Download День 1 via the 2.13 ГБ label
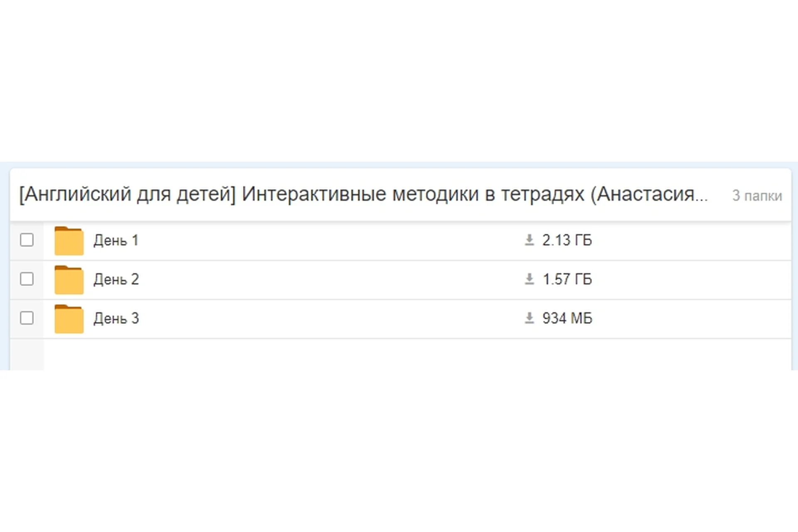 pos(567,240)
